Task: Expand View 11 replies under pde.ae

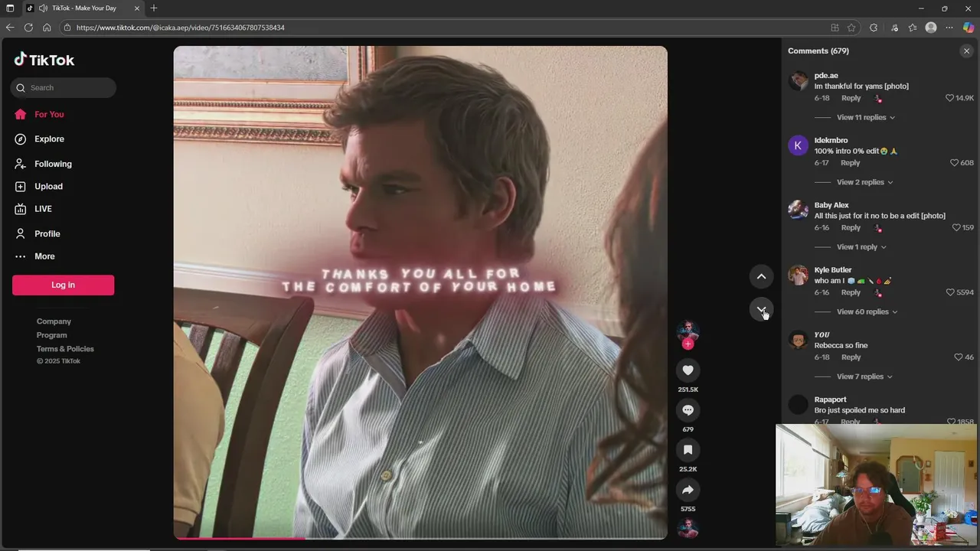Action: point(866,117)
